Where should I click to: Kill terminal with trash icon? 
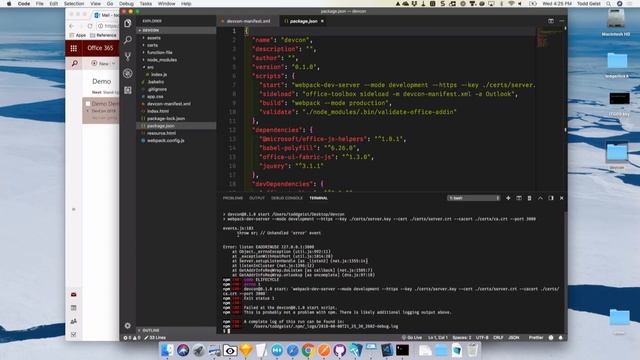pos(529,198)
